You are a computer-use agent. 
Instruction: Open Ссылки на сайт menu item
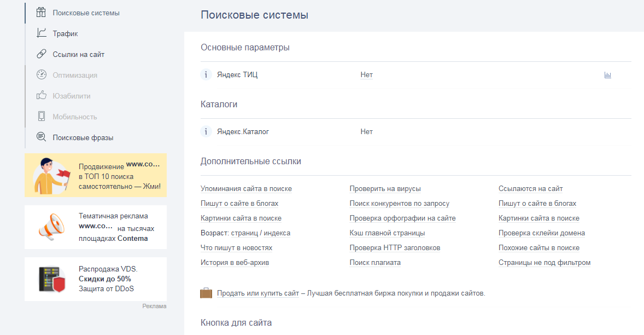tap(78, 54)
